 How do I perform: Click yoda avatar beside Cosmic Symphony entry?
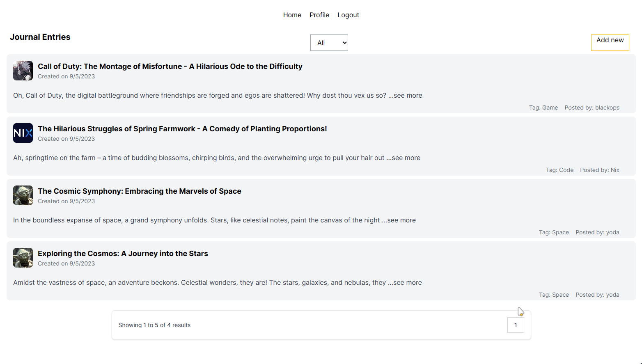coord(23,195)
